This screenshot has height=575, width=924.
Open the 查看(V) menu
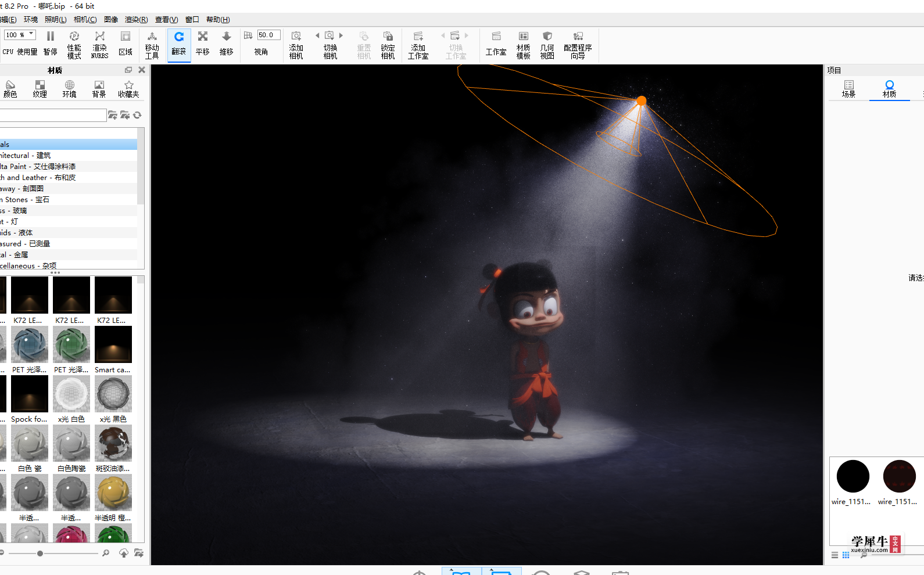(167, 19)
